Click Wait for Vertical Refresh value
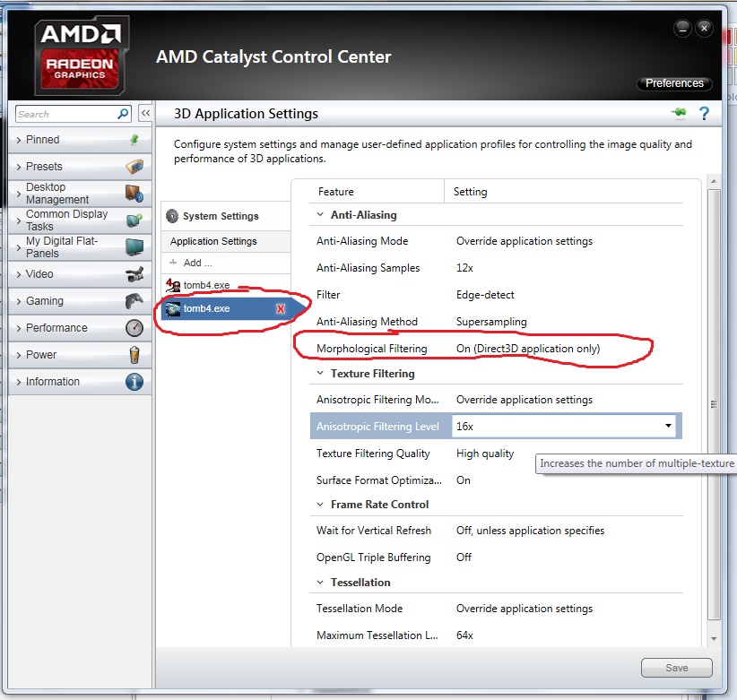Image resolution: width=737 pixels, height=700 pixels. coord(530,531)
